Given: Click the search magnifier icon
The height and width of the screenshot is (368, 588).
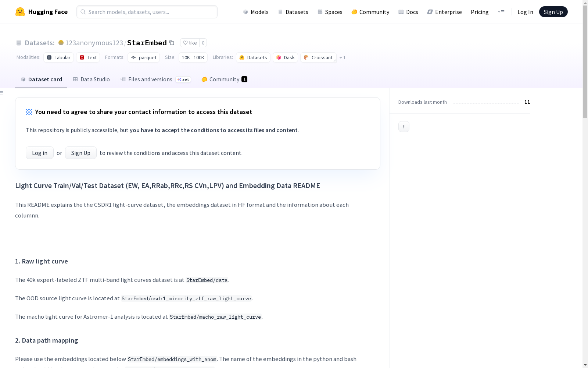Looking at the screenshot, I should coord(83,12).
